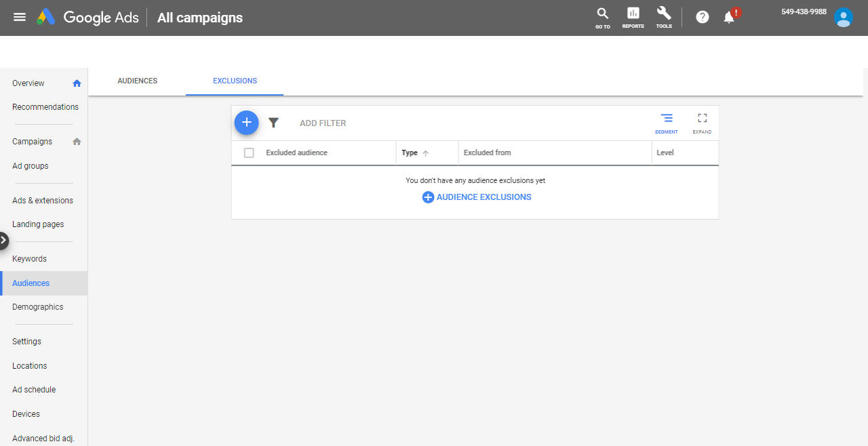Image resolution: width=868 pixels, height=446 pixels.
Task: Select the Exclusions tab
Action: tap(235, 81)
